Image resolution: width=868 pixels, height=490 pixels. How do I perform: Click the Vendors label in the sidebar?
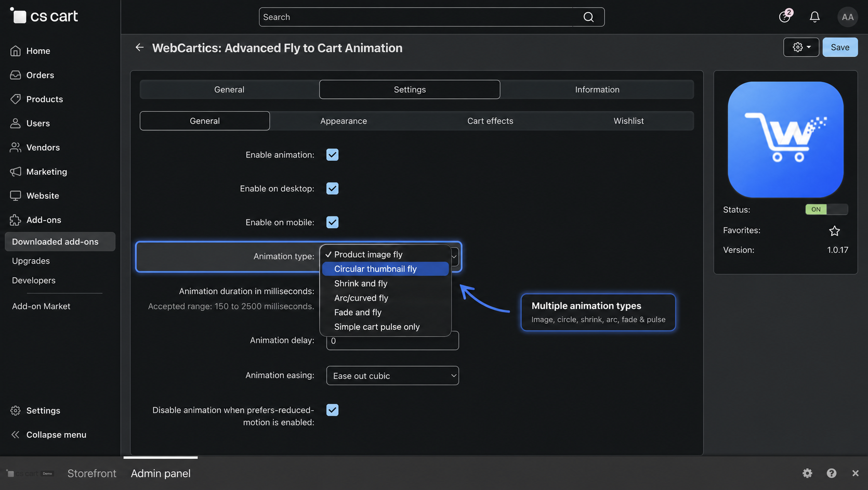coord(43,147)
